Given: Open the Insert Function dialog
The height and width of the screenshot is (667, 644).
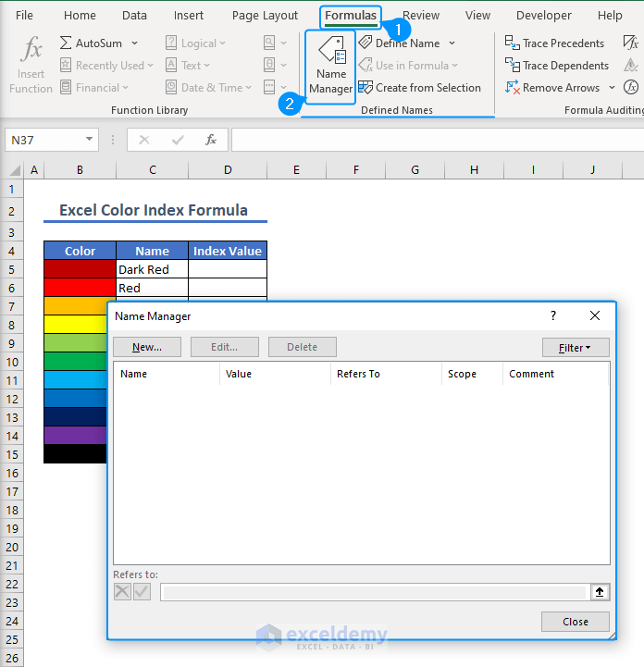Looking at the screenshot, I should pos(31,65).
